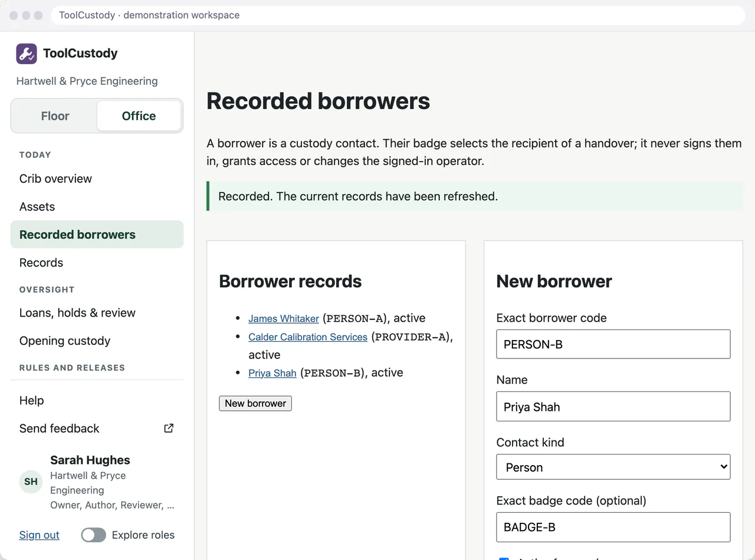Image resolution: width=755 pixels, height=560 pixels.
Task: Click the 'Owner, Author, Reviewer' roles text
Action: coord(112,505)
